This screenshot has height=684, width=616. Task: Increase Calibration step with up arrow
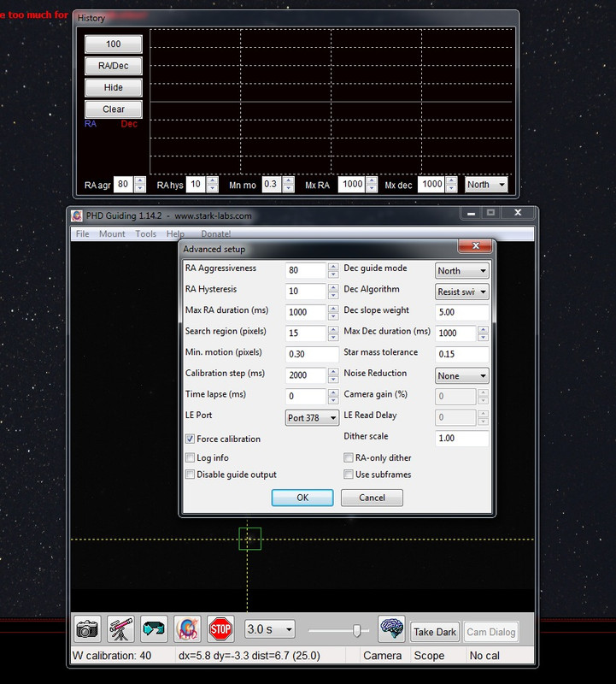(x=333, y=372)
